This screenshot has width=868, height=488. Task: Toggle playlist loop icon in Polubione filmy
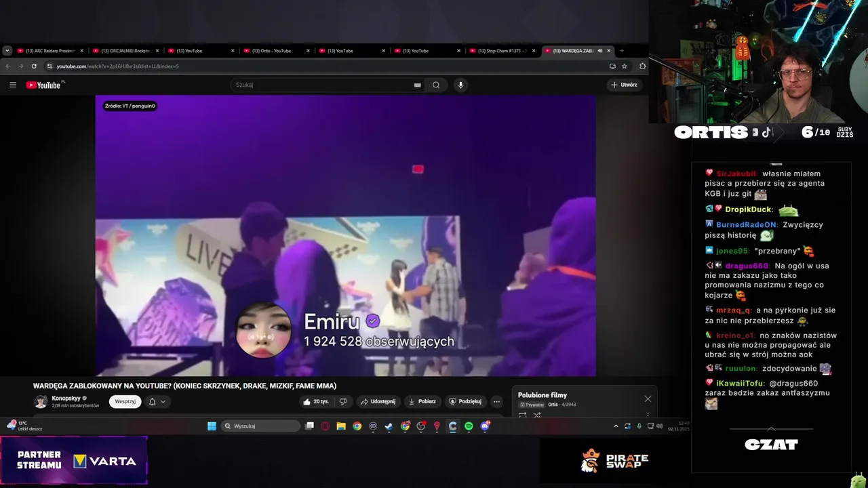pyautogui.click(x=522, y=415)
